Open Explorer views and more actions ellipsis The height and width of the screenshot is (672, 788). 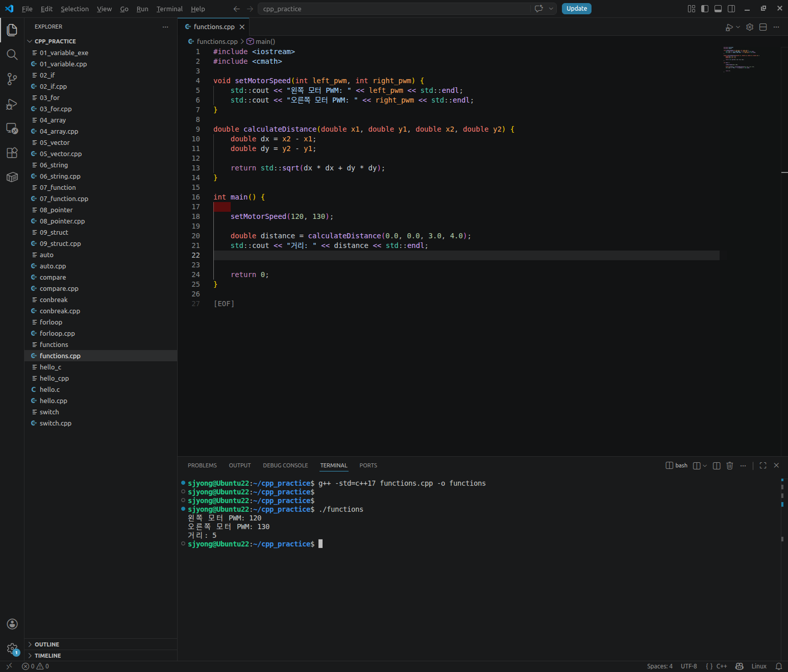click(165, 27)
